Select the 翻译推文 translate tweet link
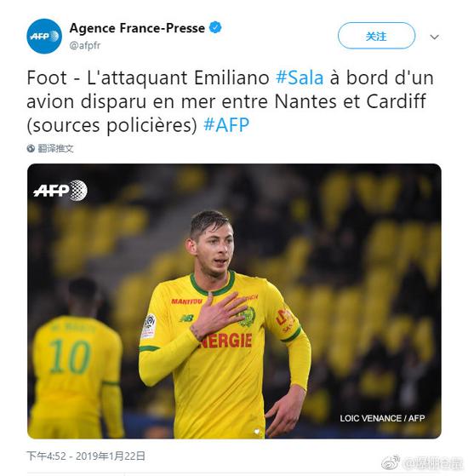 (x=55, y=148)
